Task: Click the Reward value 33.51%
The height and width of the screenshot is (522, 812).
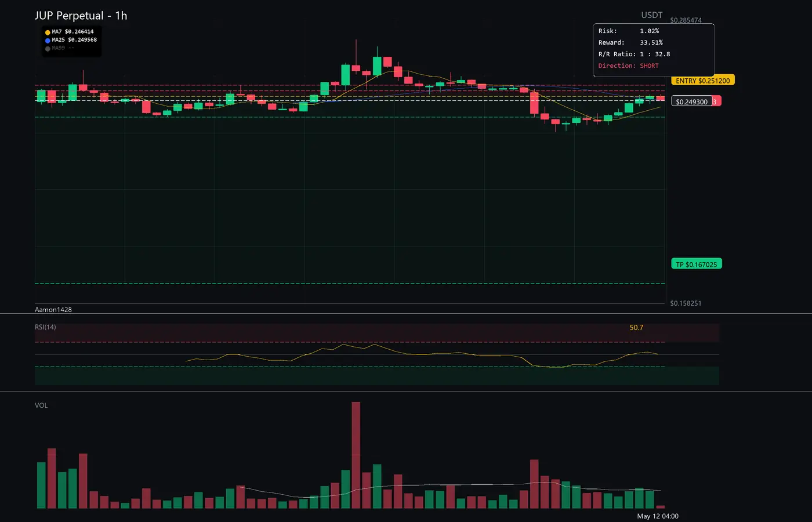Action: 651,42
